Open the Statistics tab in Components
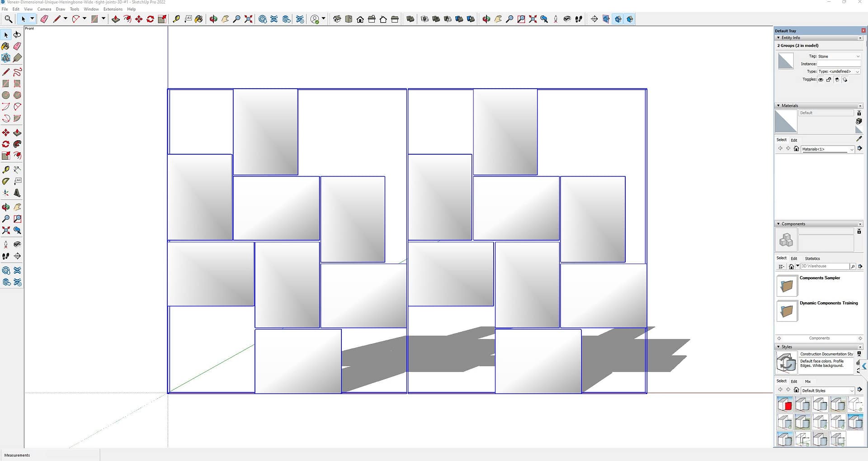This screenshot has width=868, height=461. [x=812, y=258]
